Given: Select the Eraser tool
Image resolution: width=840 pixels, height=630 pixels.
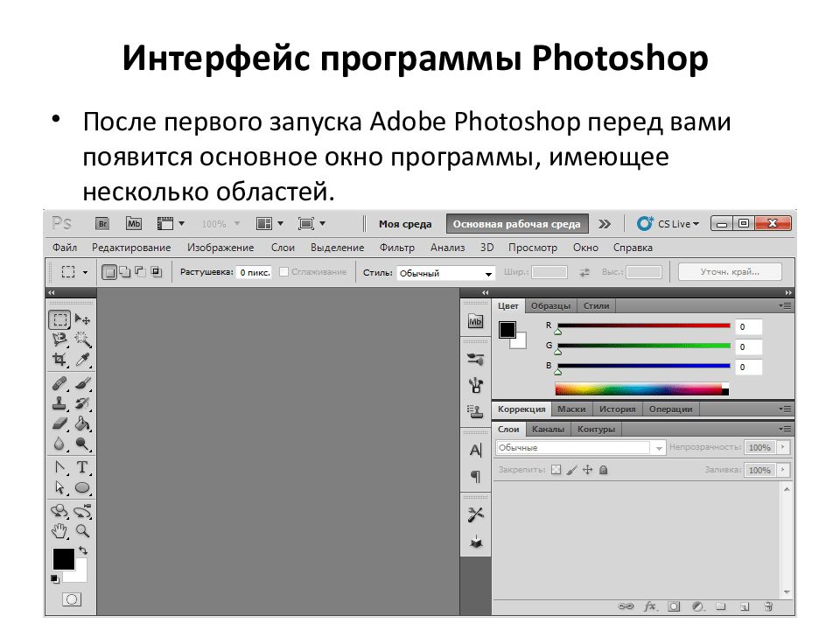Looking at the screenshot, I should [59, 423].
